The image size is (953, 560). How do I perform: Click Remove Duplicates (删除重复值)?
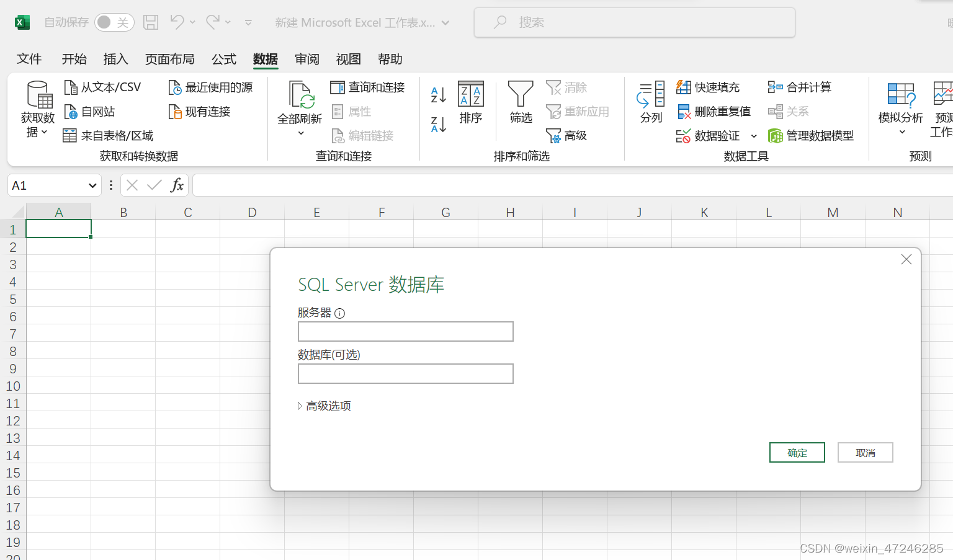point(714,112)
